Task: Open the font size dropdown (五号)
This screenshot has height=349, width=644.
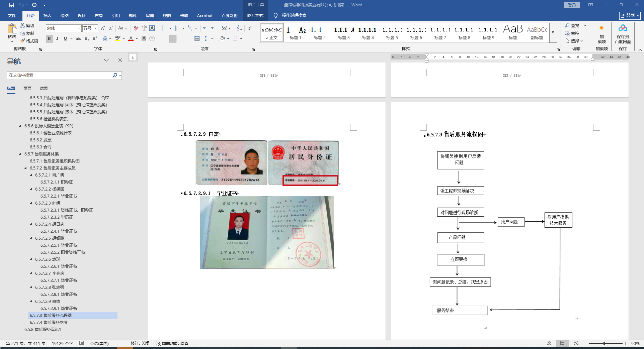Action: [x=95, y=28]
